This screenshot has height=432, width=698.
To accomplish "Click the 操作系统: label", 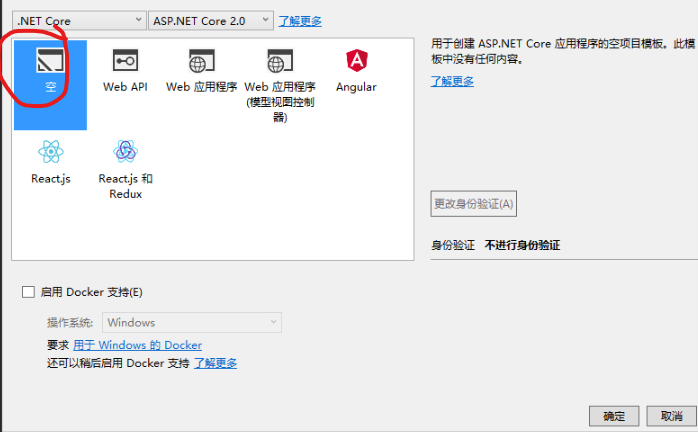I will pos(70,322).
